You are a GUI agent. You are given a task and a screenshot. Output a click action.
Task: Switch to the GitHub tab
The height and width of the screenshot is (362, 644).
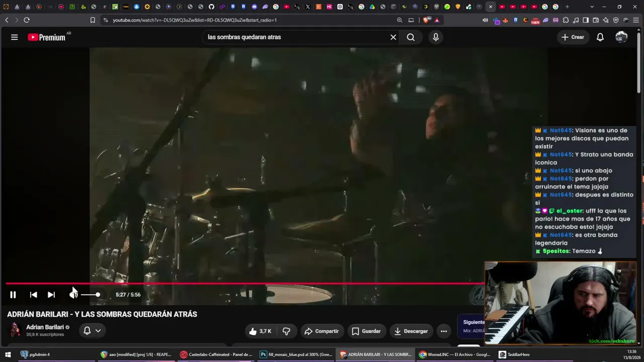(211, 7)
